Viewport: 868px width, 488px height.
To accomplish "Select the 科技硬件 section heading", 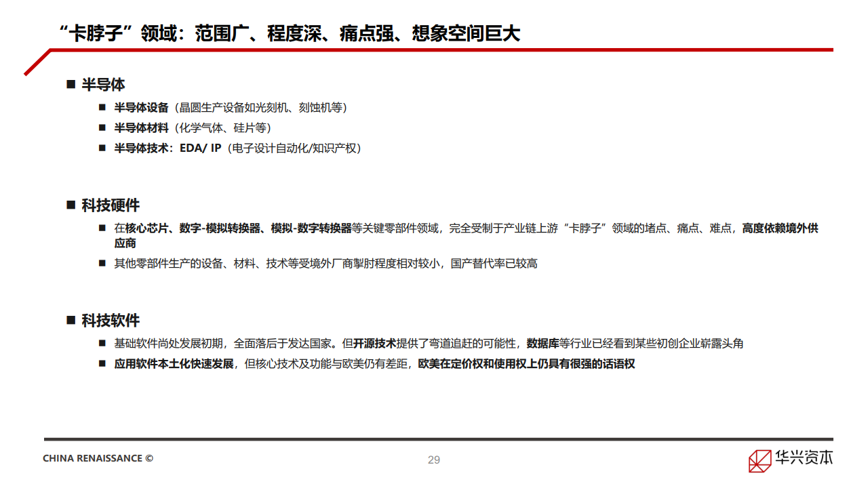I will pos(111,205).
